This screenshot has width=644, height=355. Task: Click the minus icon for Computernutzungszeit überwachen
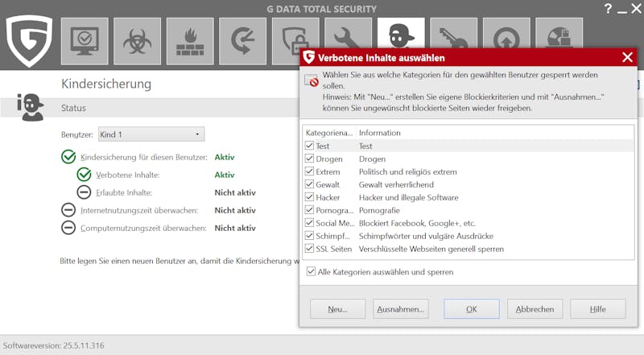[68, 228]
